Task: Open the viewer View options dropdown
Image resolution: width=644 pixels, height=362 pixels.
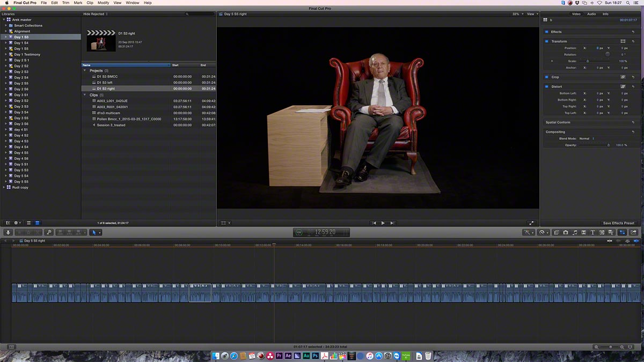Action: click(531, 14)
